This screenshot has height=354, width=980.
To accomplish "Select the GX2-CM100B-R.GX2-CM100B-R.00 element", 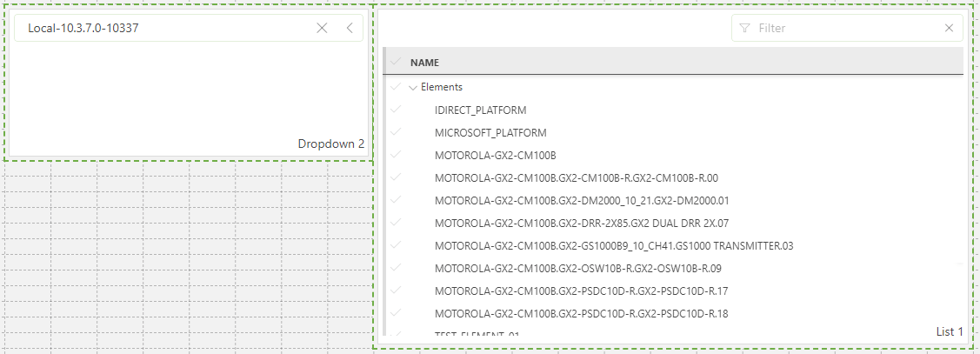I will coord(577,177).
